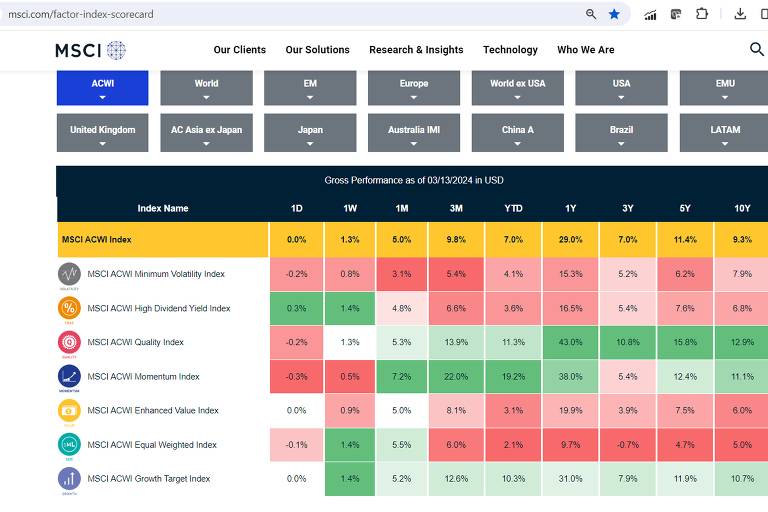Click the 1M column header
Image resolution: width=768 pixels, height=512 pixels.
point(402,208)
